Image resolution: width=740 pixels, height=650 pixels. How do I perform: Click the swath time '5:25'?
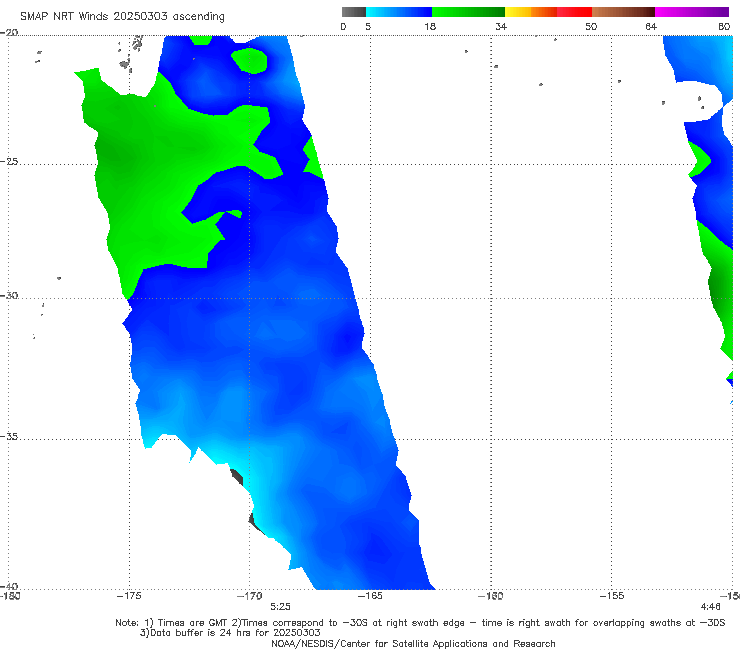pos(280,607)
